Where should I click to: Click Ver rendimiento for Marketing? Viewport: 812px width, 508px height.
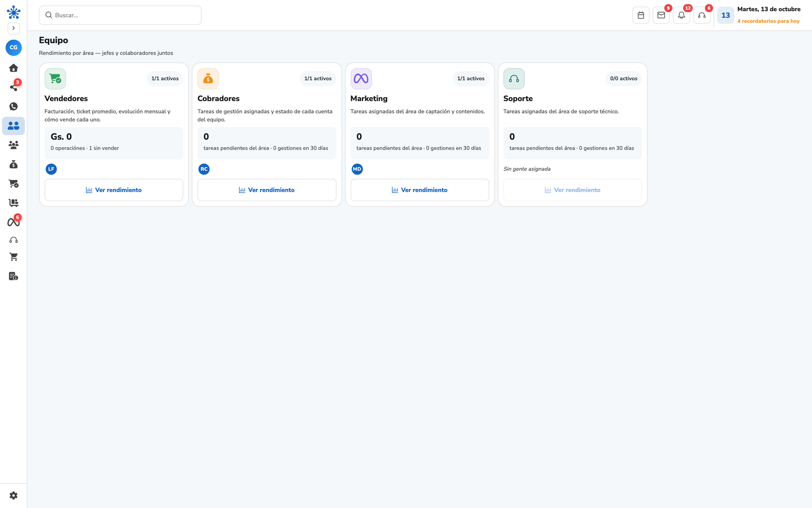point(420,190)
